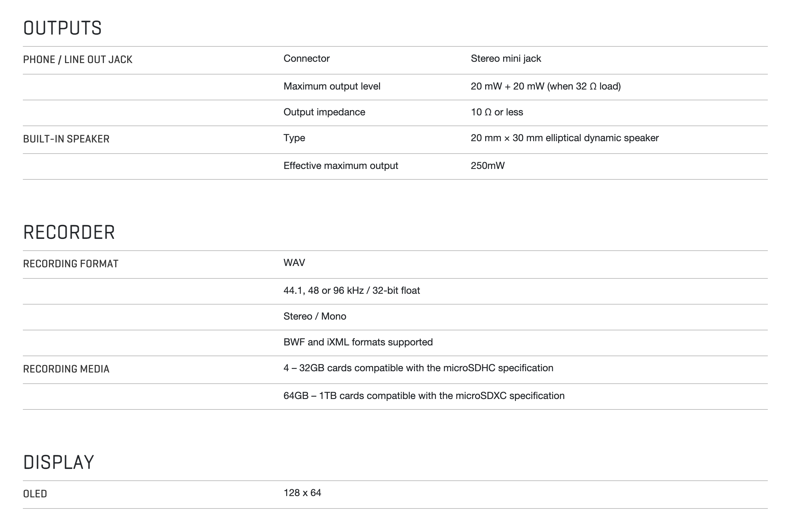The image size is (792, 532).
Task: Click the 32-bit float sample rate line
Action: (352, 291)
